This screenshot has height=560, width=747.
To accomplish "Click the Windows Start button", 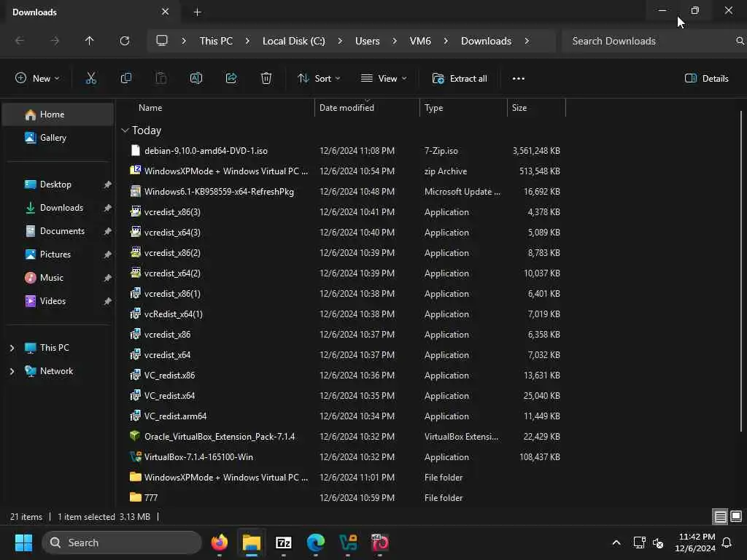I will click(23, 542).
